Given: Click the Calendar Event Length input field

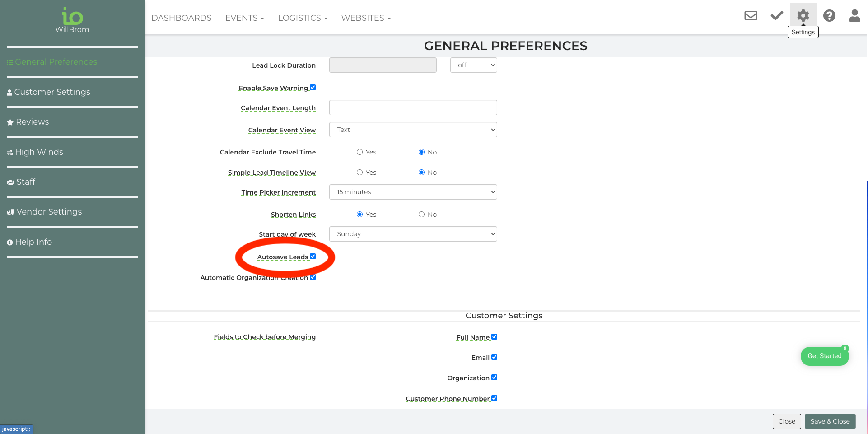Looking at the screenshot, I should (x=413, y=107).
